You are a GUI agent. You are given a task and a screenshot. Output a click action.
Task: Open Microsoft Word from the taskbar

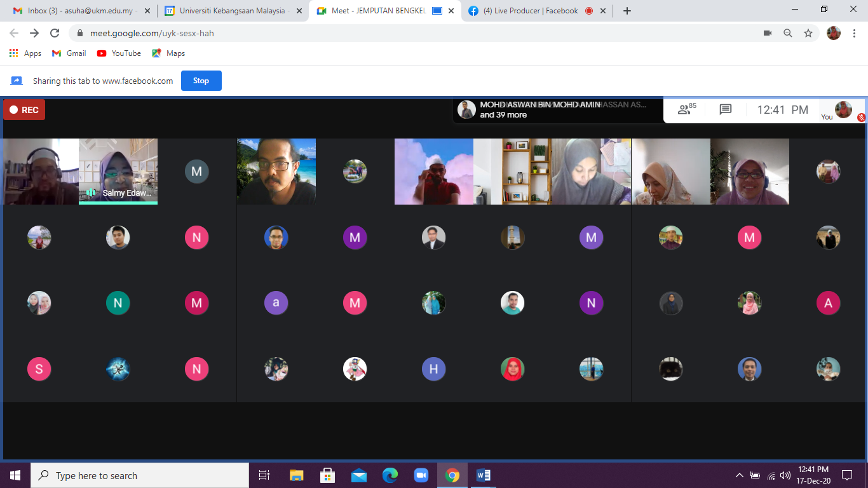tap(483, 475)
